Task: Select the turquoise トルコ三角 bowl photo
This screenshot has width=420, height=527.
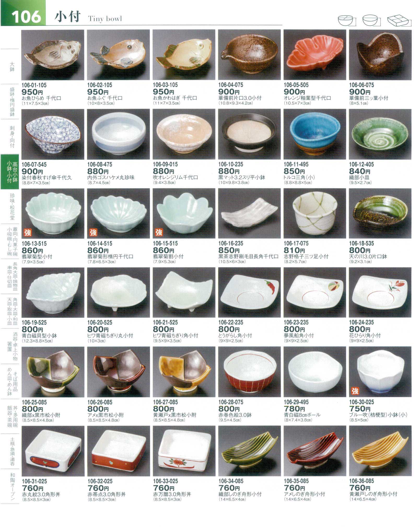Action: pos(315,134)
